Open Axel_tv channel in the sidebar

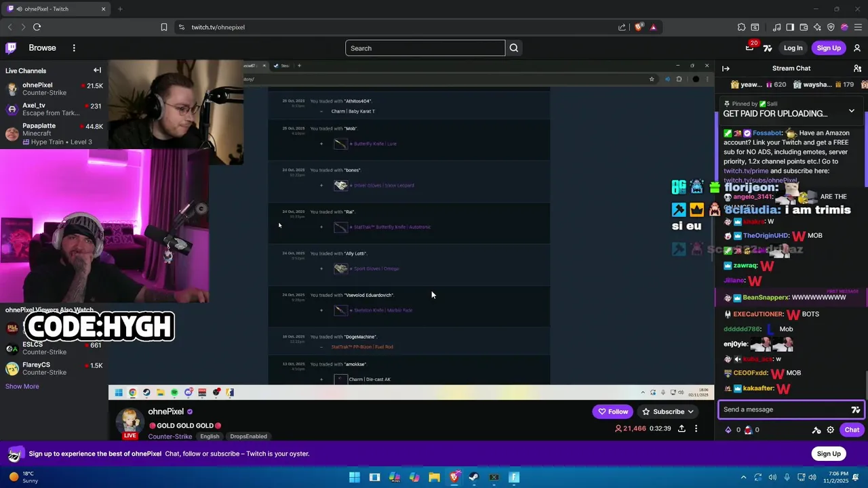54,109
